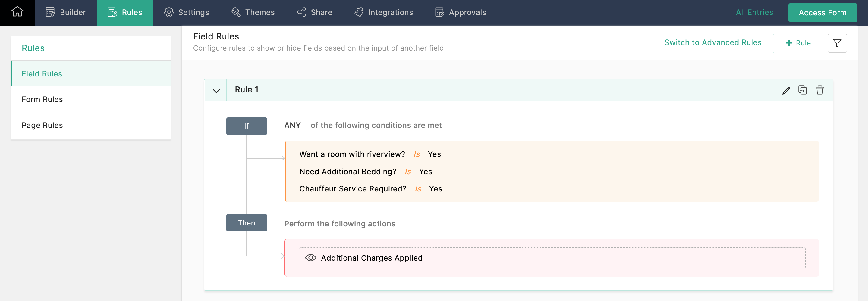
Task: Click Switch to Advanced Rules link
Action: tap(713, 42)
